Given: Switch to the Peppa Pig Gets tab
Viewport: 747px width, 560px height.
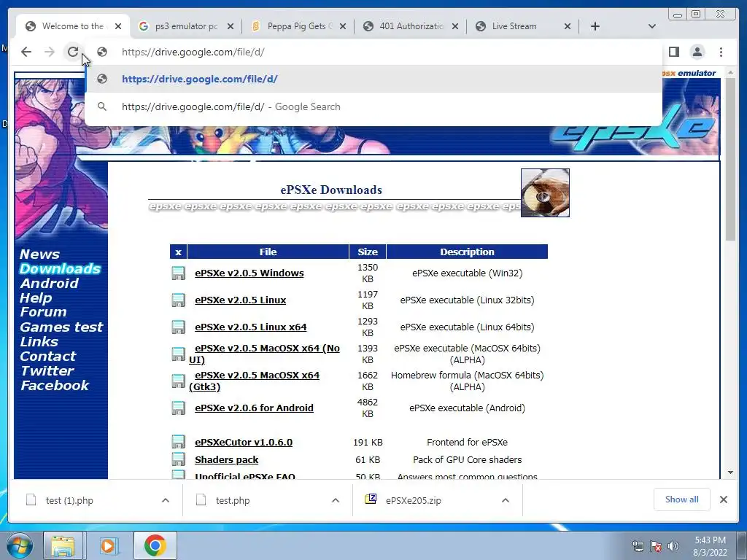Looking at the screenshot, I should (x=300, y=26).
